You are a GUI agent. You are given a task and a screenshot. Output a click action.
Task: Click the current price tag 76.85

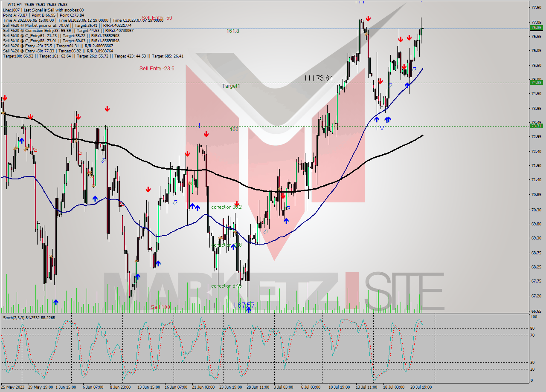[536, 28]
